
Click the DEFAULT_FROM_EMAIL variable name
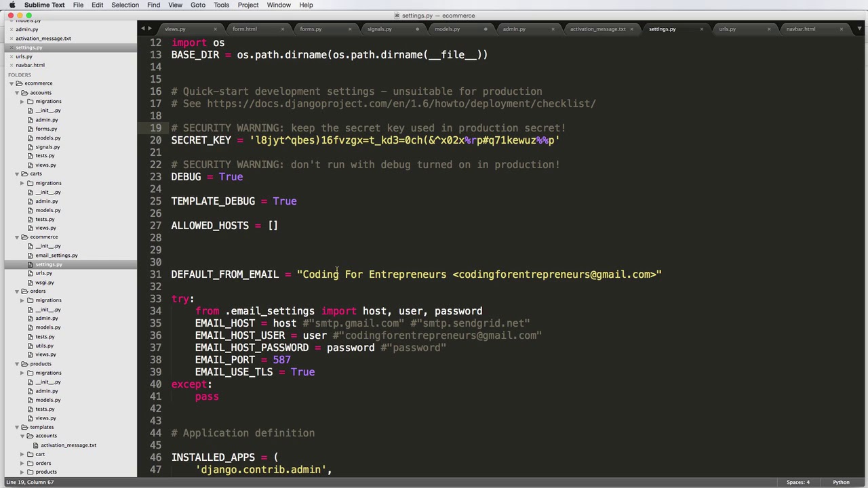224,274
